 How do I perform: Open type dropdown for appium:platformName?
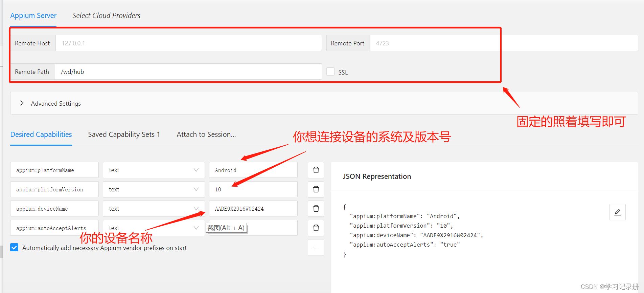154,170
